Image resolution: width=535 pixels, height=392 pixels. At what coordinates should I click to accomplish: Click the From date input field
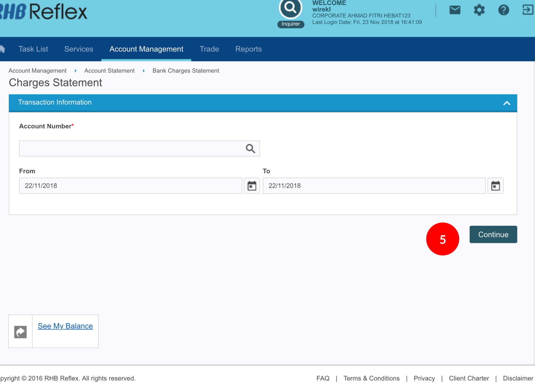click(130, 186)
